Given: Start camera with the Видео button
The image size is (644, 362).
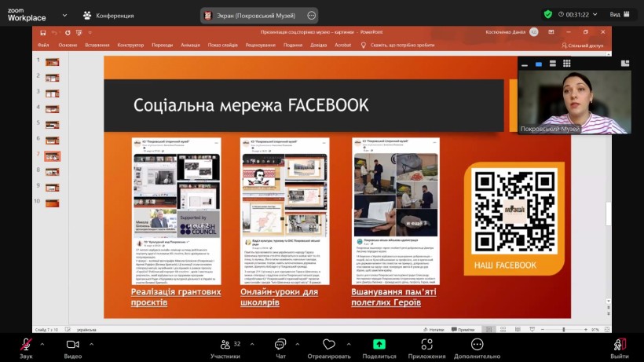Looking at the screenshot, I should tap(73, 349).
